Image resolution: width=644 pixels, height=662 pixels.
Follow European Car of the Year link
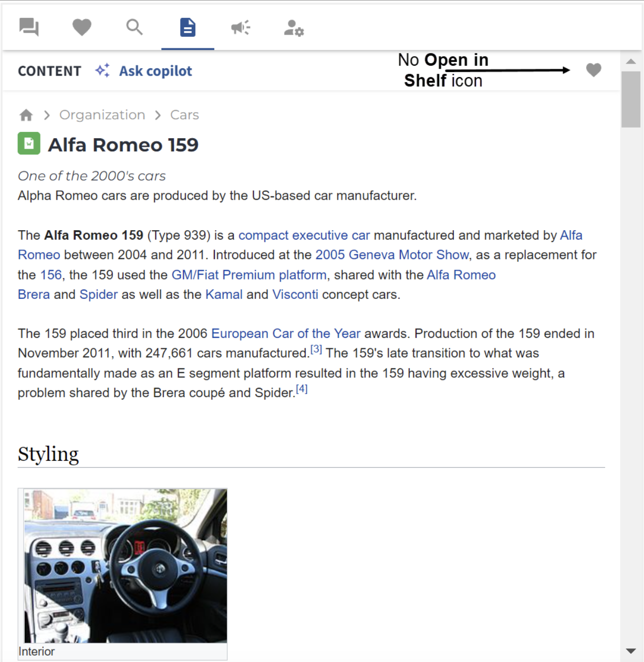(286, 334)
